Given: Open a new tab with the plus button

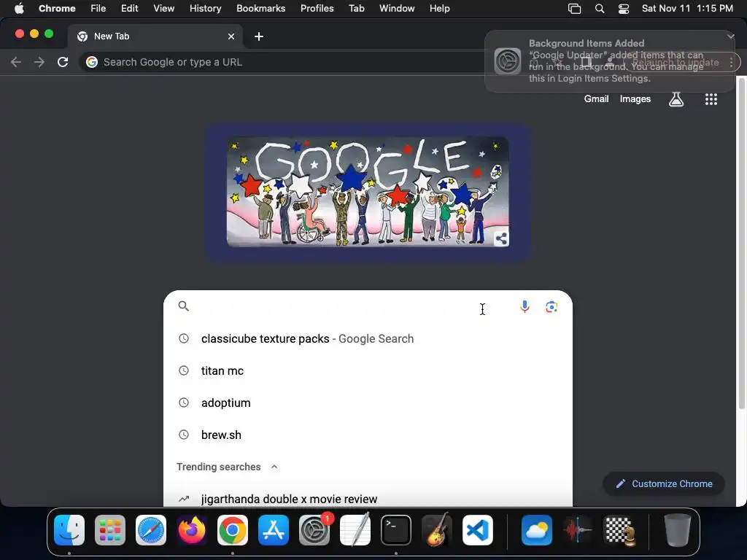Looking at the screenshot, I should [x=259, y=36].
